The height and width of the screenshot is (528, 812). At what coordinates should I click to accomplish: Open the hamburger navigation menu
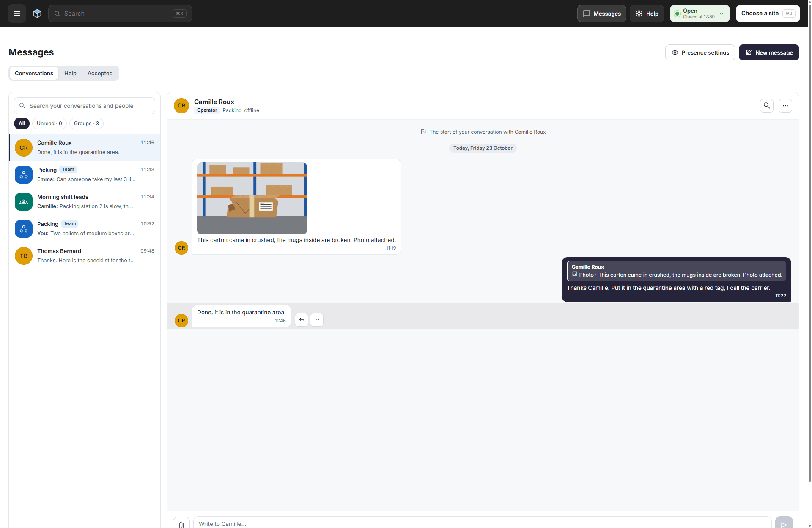pyautogui.click(x=17, y=14)
